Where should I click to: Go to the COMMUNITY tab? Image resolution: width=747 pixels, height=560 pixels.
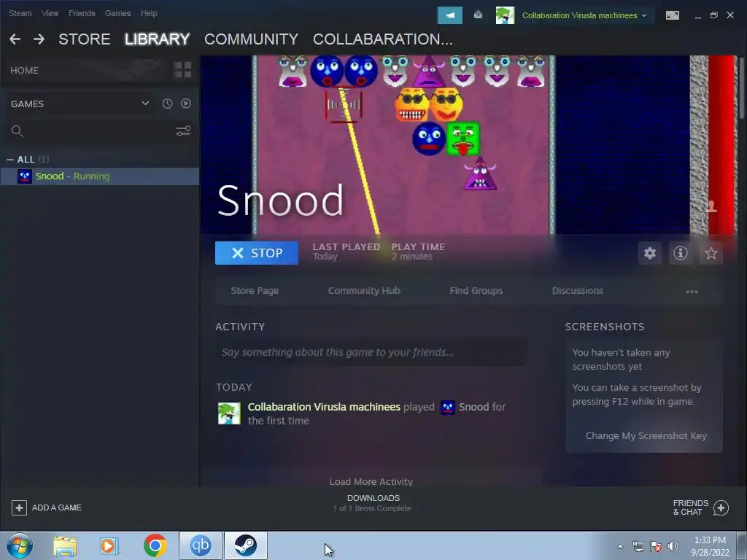point(251,39)
